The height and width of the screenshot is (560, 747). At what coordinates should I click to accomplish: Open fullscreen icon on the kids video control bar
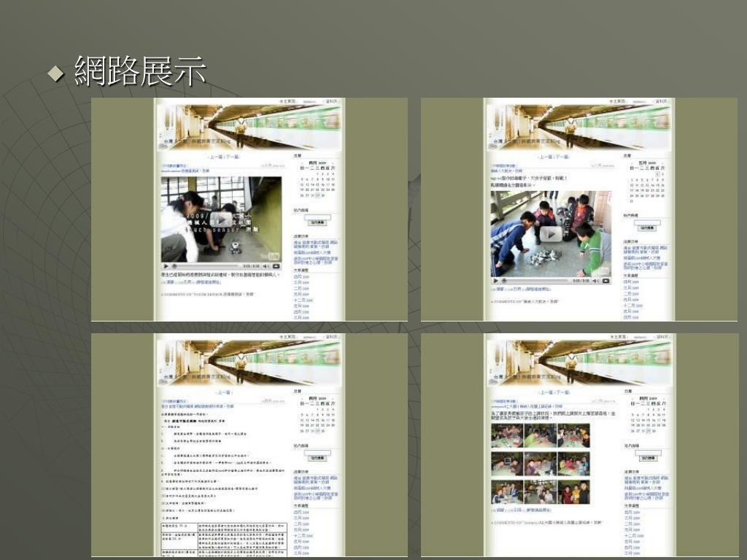[x=605, y=281]
